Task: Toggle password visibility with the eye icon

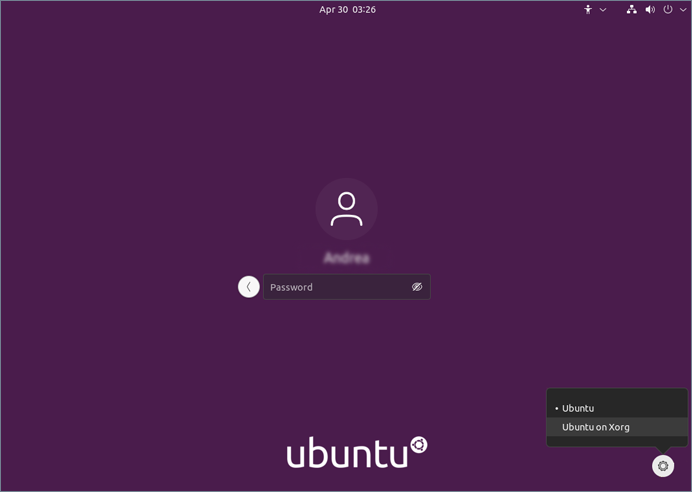Action: (417, 287)
